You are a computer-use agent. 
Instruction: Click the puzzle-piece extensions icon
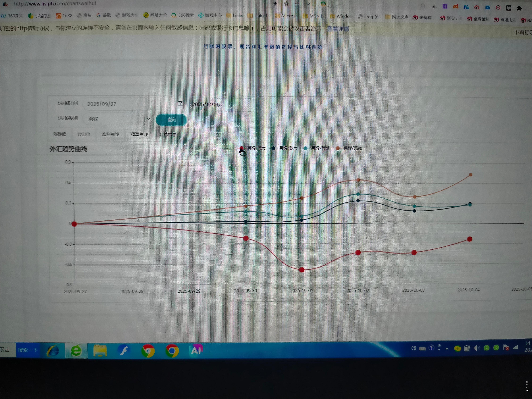(x=519, y=8)
